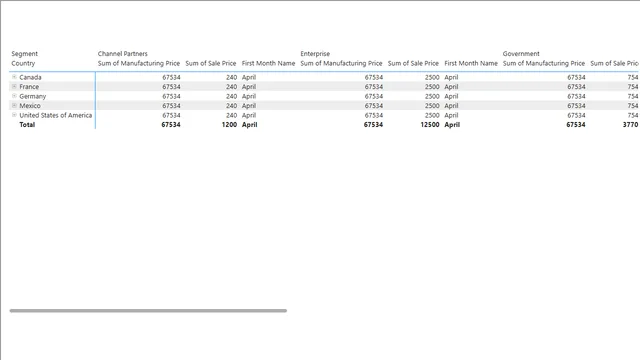The width and height of the screenshot is (640, 360).
Task: Select the France row label
Action: click(29, 87)
